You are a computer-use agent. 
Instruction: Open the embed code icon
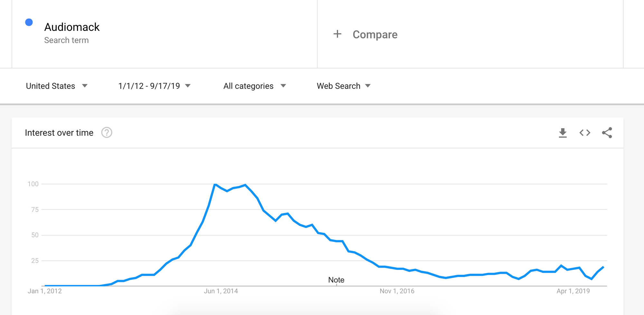point(585,133)
